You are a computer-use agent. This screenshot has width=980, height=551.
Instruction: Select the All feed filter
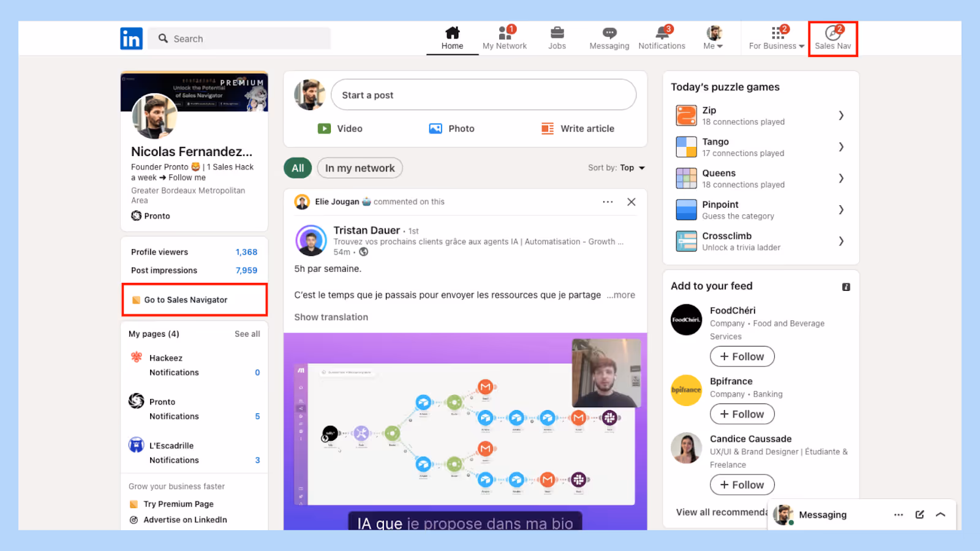(x=298, y=168)
